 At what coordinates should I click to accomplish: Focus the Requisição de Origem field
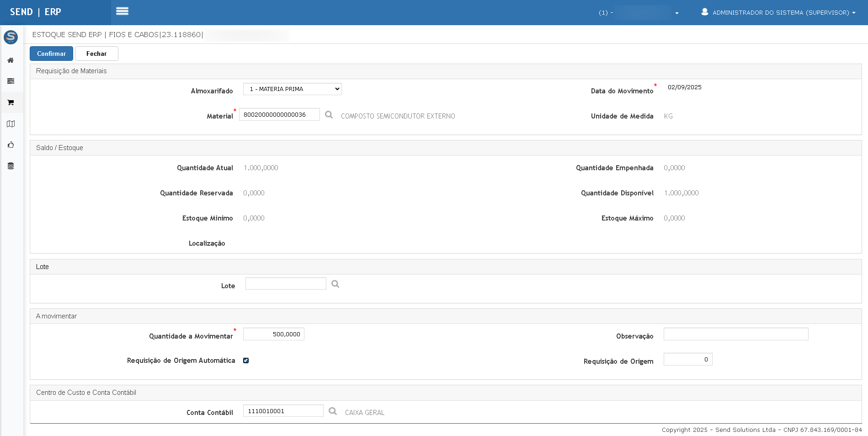click(687, 360)
